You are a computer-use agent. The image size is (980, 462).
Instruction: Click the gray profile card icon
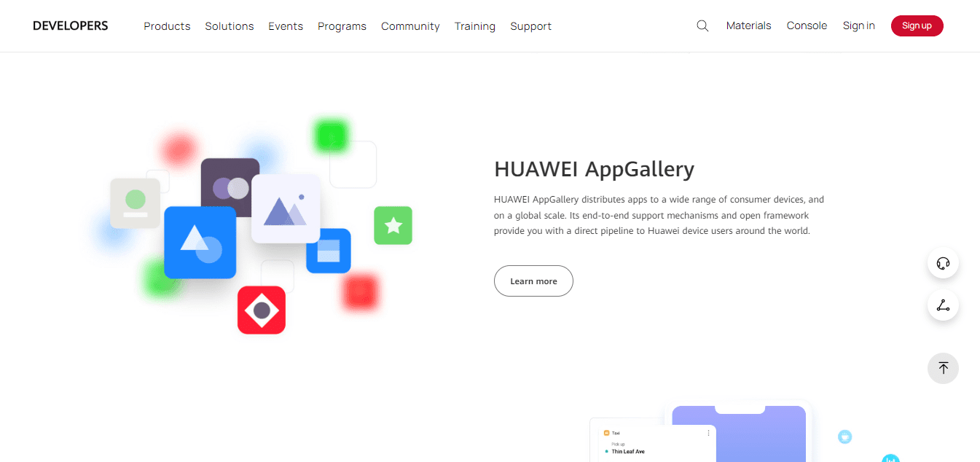click(135, 203)
